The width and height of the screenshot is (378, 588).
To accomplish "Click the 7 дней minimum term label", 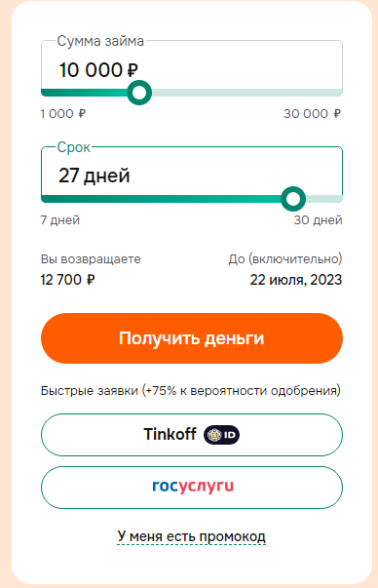I will (60, 219).
